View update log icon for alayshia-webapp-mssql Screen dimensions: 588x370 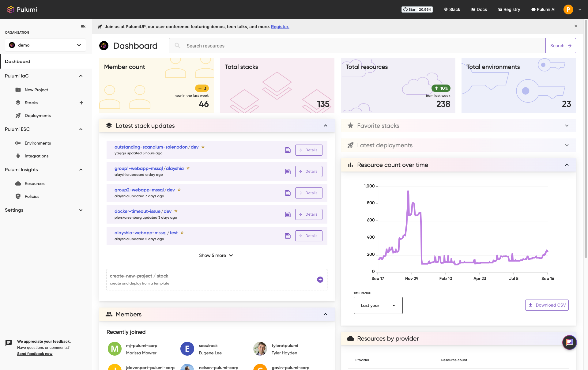pos(288,236)
